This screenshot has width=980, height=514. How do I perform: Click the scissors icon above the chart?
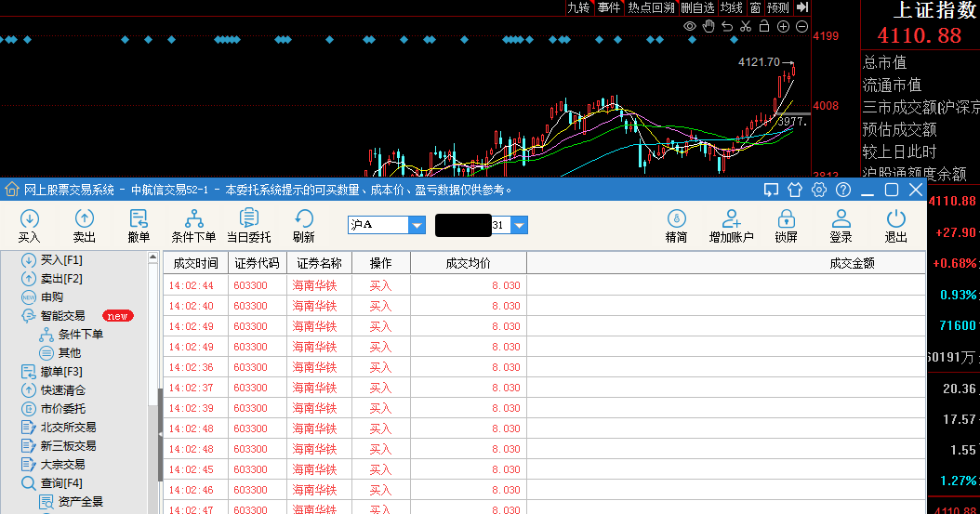point(745,26)
